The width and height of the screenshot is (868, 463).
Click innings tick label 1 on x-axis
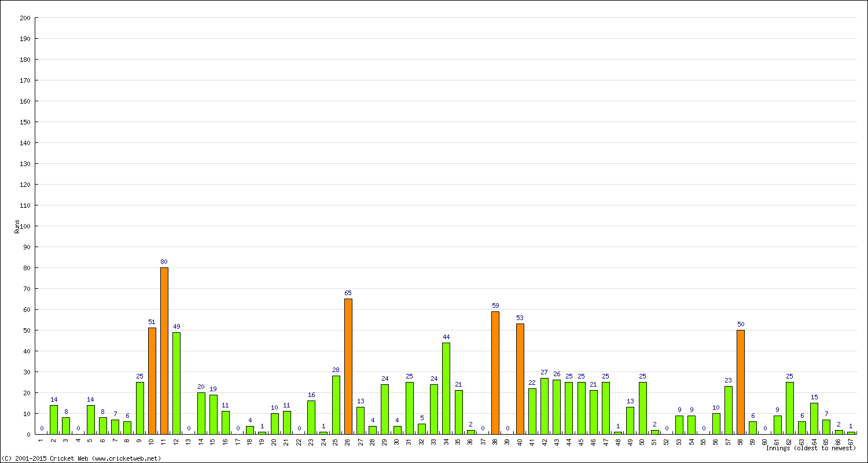coord(41,440)
